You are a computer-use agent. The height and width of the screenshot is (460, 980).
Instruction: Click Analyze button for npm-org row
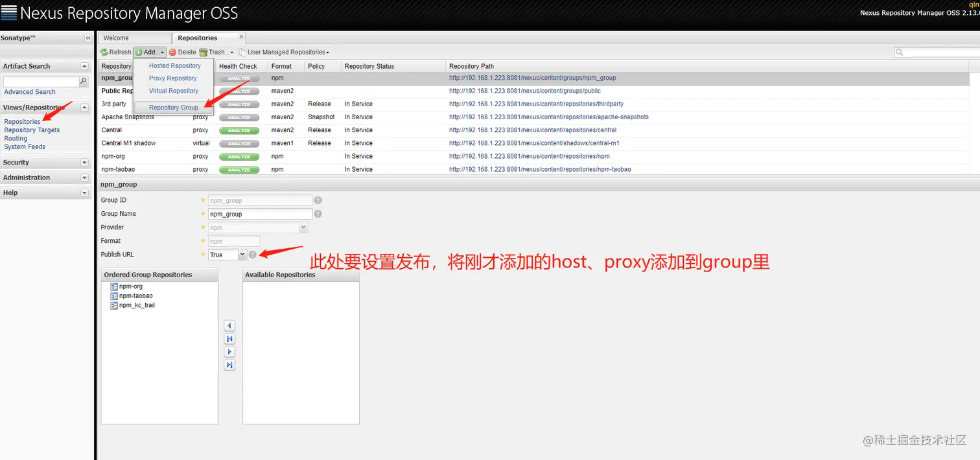[239, 157]
